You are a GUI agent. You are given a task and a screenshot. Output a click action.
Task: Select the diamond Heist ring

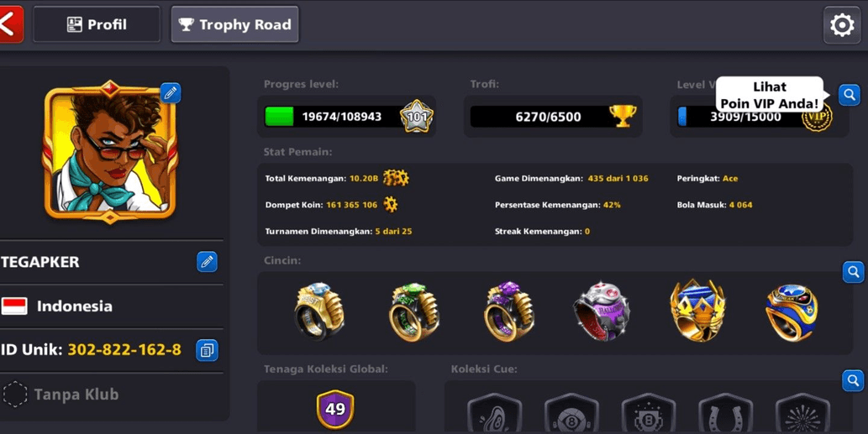pos(318,311)
